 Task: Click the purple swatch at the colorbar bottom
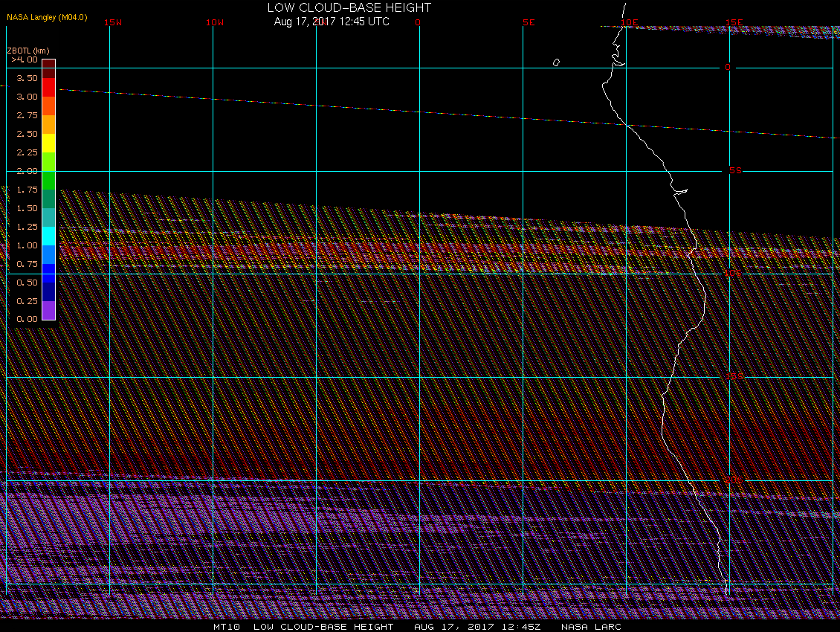(x=48, y=310)
